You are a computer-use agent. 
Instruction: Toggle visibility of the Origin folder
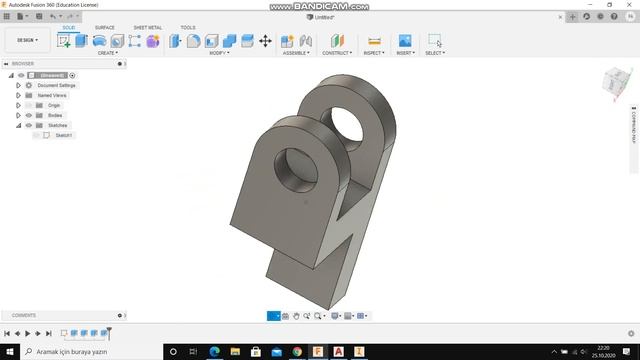29,105
